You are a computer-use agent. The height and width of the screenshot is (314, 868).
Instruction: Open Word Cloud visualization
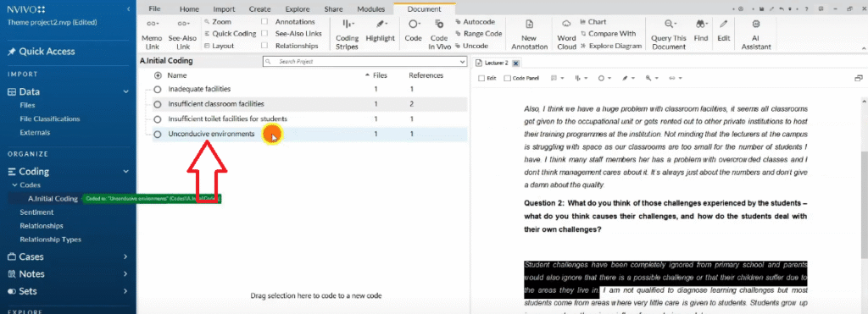click(x=566, y=34)
